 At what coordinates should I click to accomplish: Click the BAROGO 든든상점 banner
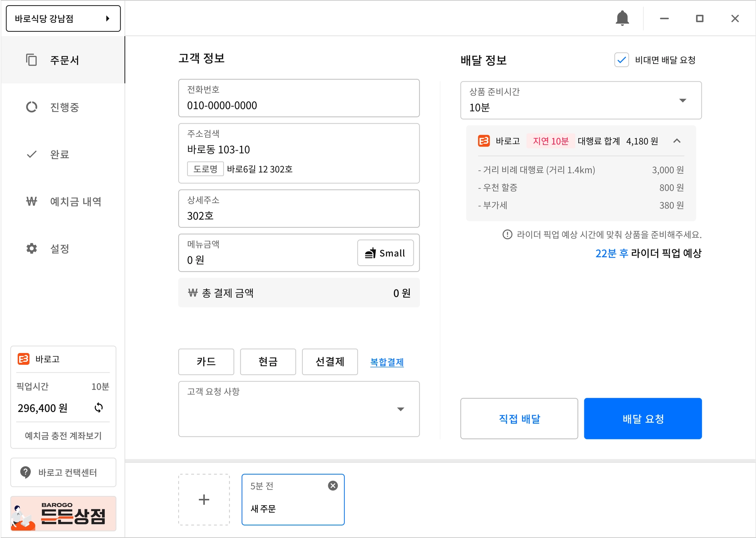[x=63, y=514]
